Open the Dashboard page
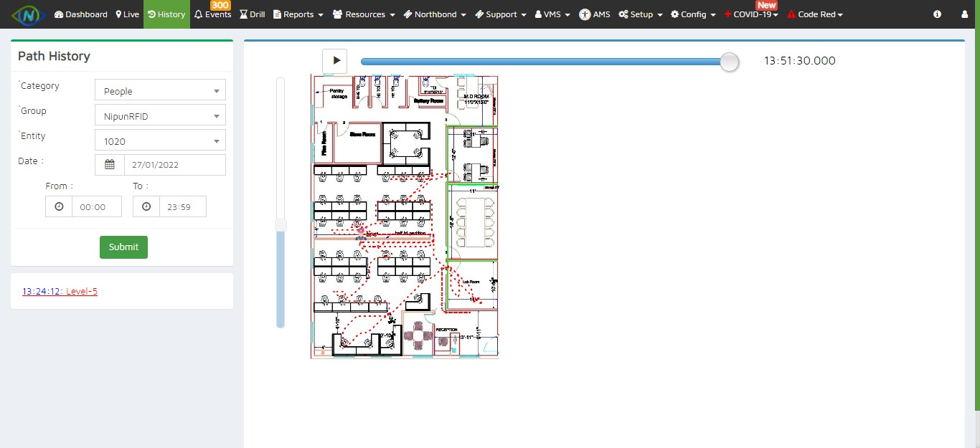The height and width of the screenshot is (448, 980). click(80, 14)
